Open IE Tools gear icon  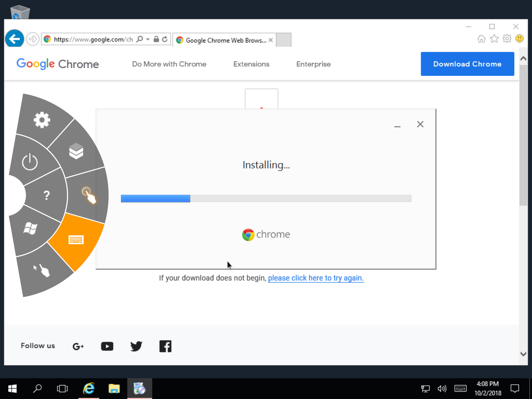coord(507,39)
